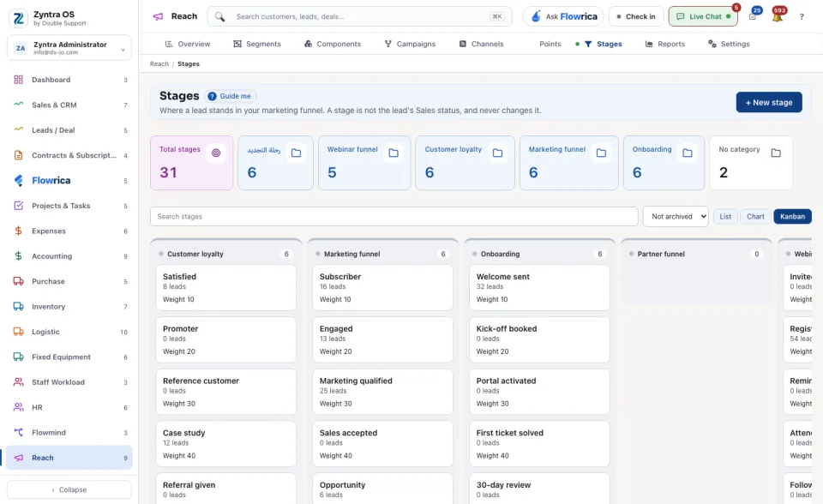Open Inventory truck icon
823x504 pixels.
click(x=18, y=306)
